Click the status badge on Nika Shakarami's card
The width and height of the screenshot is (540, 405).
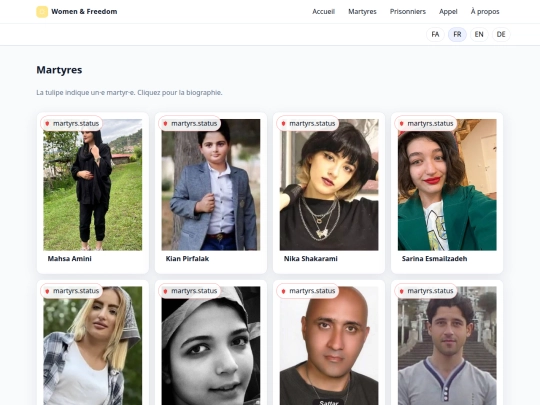click(x=308, y=123)
